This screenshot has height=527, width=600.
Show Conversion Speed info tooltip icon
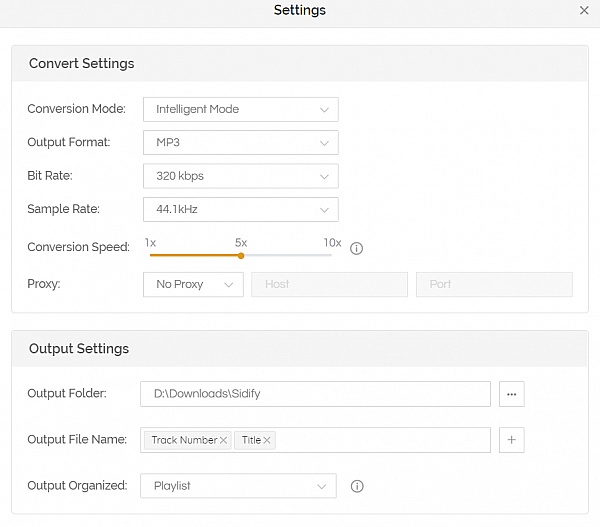point(357,249)
